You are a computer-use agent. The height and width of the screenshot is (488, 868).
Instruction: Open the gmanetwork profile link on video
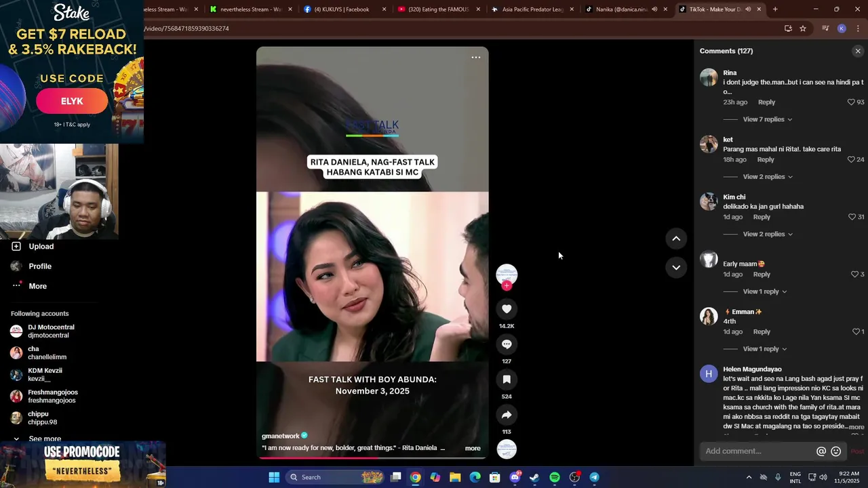281,436
